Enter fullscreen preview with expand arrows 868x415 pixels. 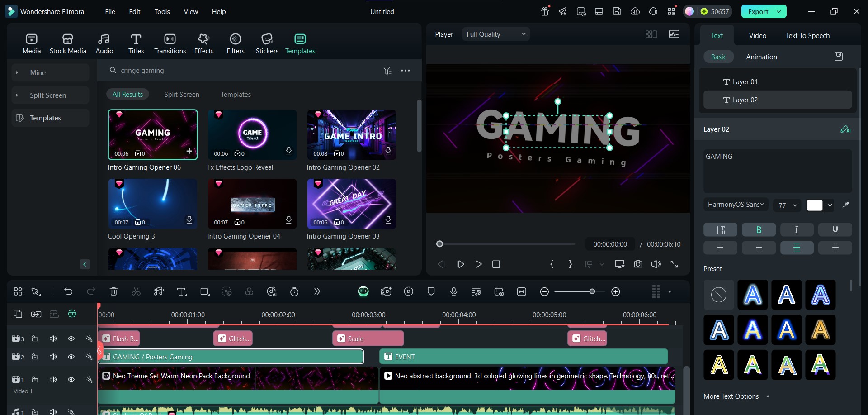point(674,264)
